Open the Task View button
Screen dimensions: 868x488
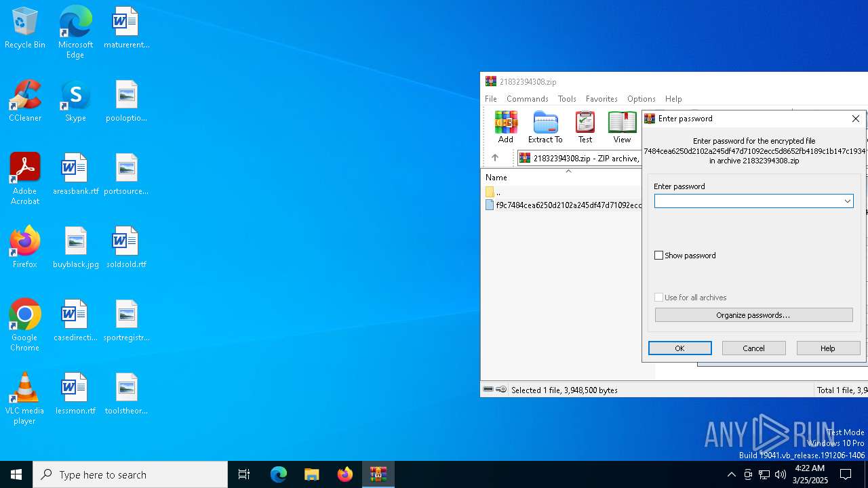(x=244, y=474)
